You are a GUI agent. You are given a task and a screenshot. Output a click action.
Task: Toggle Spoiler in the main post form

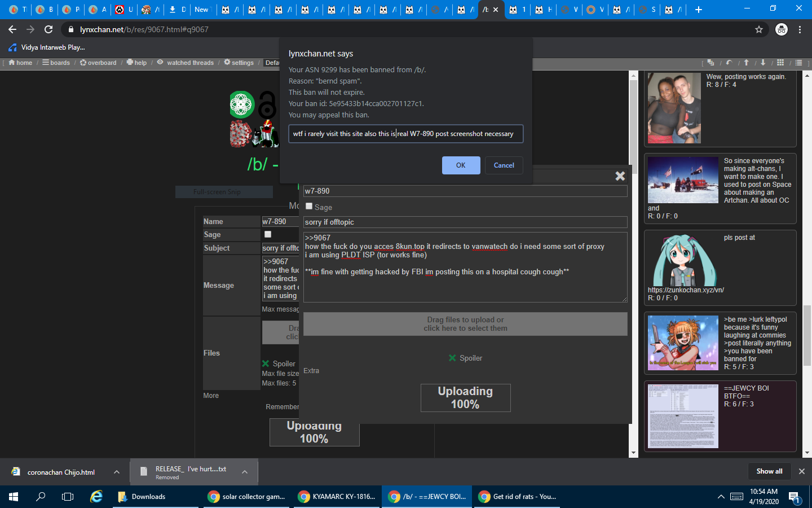pos(266,364)
